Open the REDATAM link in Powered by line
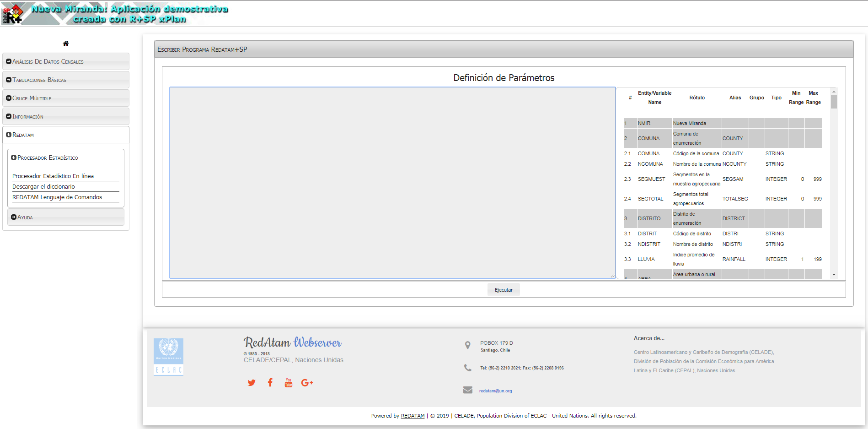This screenshot has height=429, width=868. (x=413, y=416)
